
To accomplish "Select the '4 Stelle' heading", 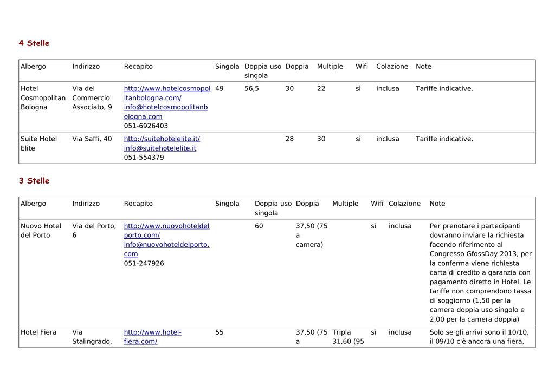I will (x=34, y=43).
